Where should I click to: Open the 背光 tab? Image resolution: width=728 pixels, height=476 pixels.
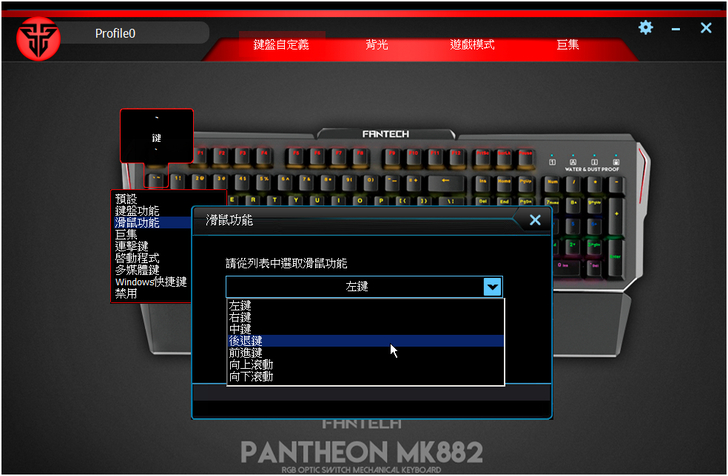tap(377, 45)
